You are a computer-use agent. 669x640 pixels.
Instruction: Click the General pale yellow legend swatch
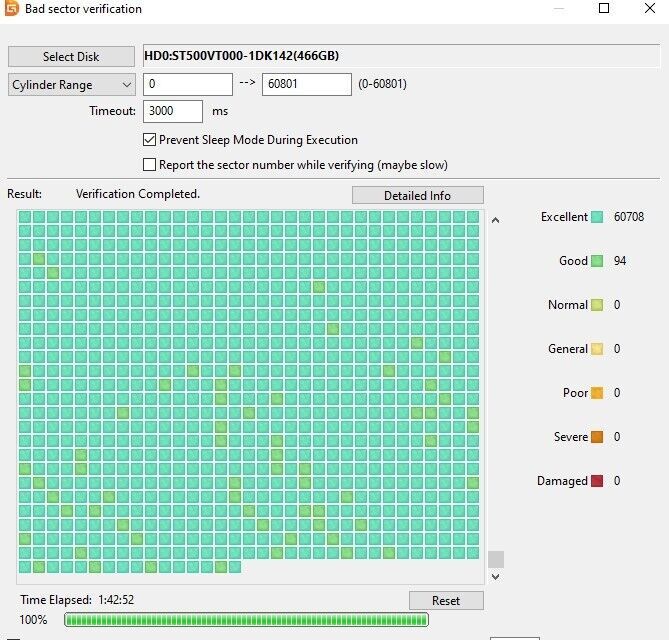[x=597, y=349]
